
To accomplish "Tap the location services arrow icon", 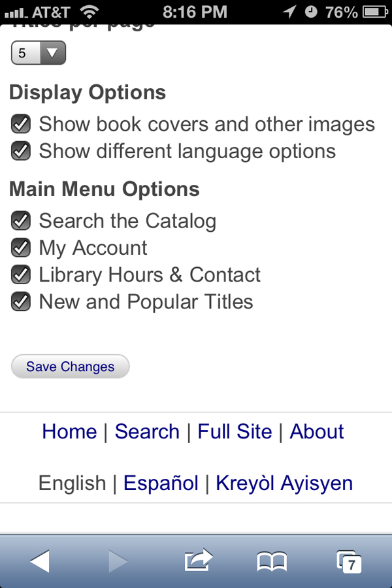I will tap(288, 12).
